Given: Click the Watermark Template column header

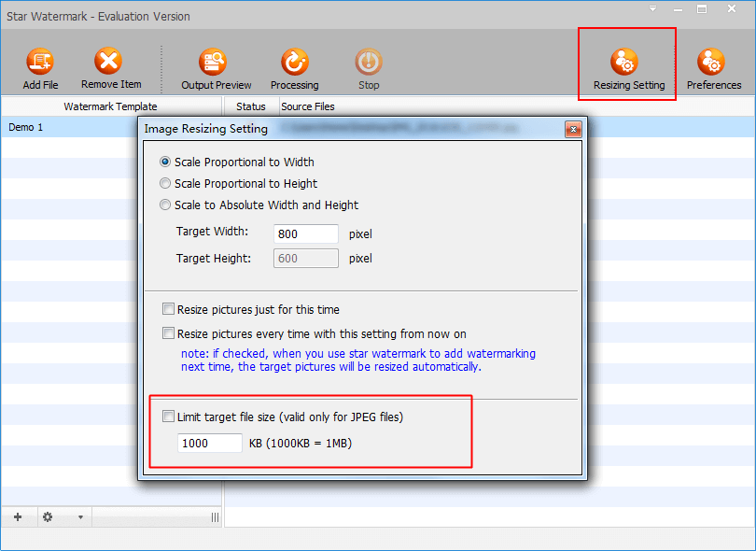Looking at the screenshot, I should (110, 106).
